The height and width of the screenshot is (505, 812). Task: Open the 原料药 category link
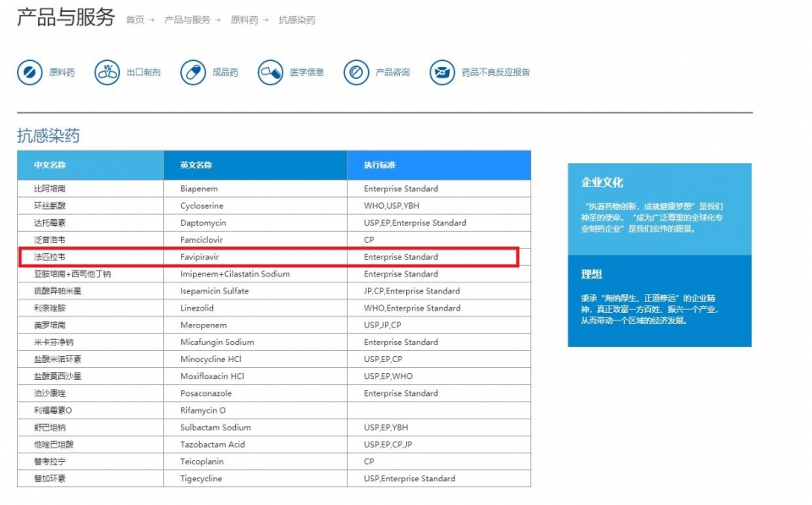(62, 72)
